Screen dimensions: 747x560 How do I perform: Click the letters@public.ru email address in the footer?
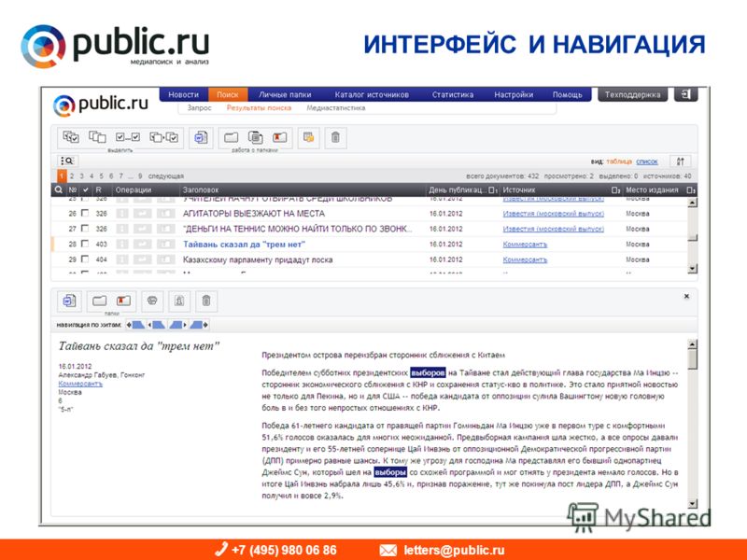[x=454, y=550]
